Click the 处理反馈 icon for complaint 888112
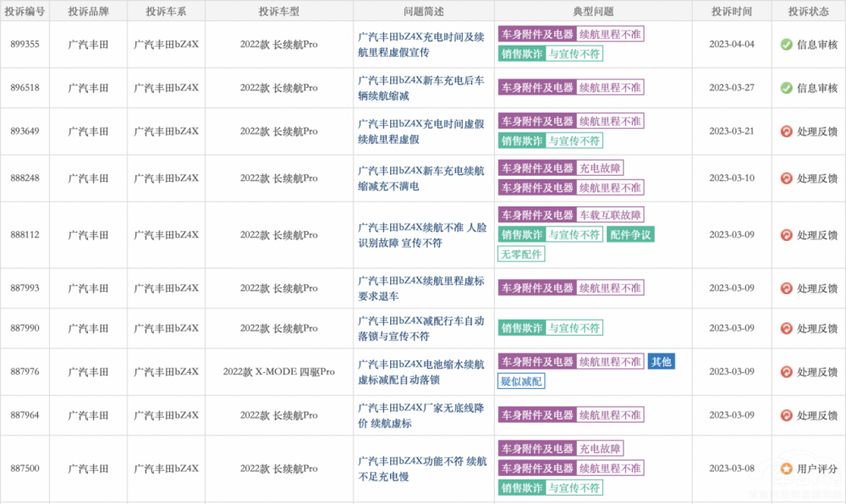Viewport: 846px width, 504px height. (786, 235)
